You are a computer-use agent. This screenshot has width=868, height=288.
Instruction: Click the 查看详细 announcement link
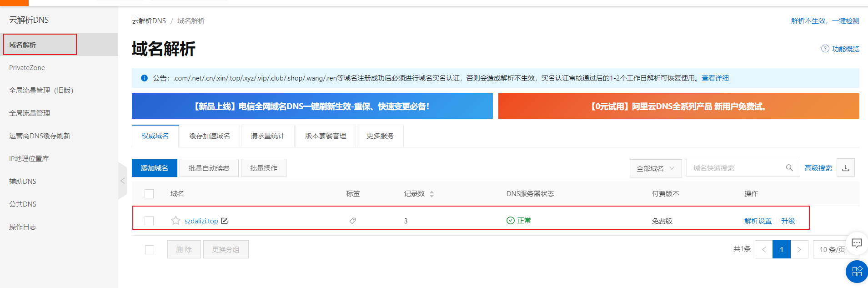tap(715, 78)
